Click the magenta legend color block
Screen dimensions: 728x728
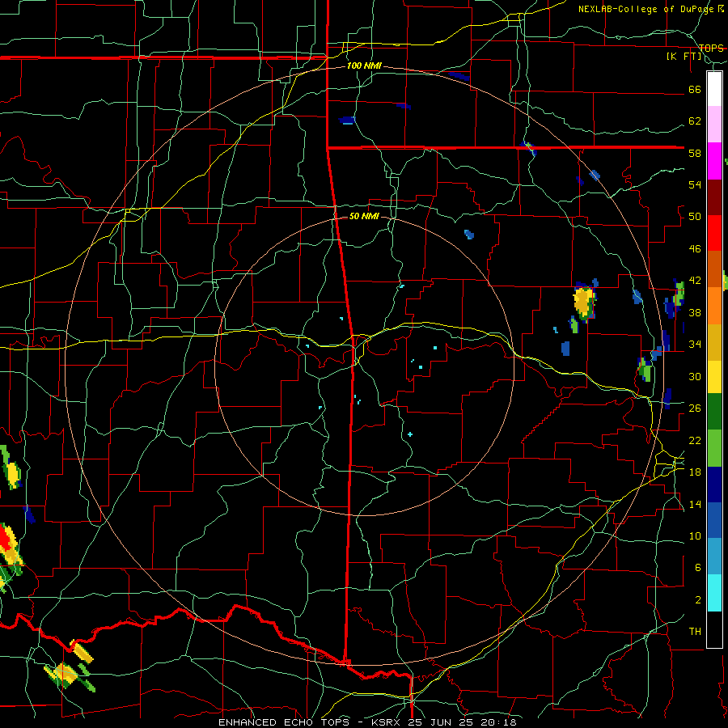tap(714, 161)
